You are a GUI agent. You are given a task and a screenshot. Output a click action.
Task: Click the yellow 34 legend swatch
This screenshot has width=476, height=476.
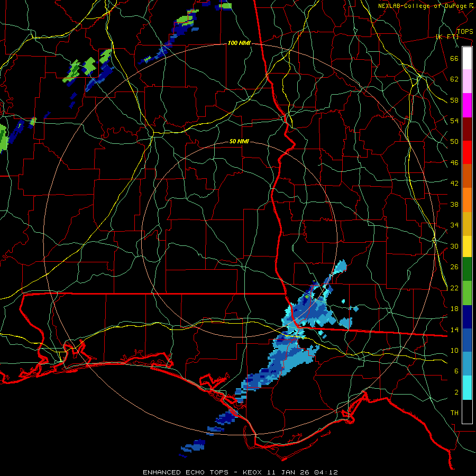pyautogui.click(x=467, y=246)
